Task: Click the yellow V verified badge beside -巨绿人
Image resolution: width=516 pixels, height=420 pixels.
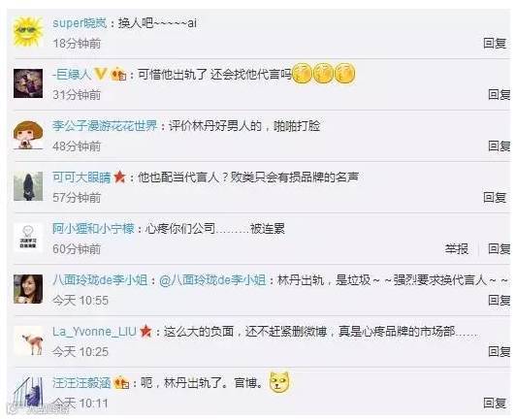Action: 100,75
